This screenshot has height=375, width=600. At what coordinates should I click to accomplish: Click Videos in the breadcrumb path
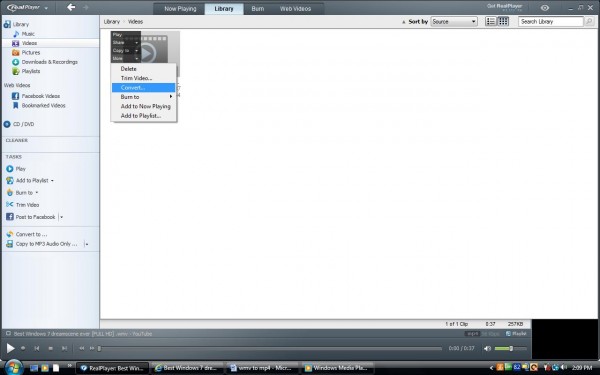(135, 22)
